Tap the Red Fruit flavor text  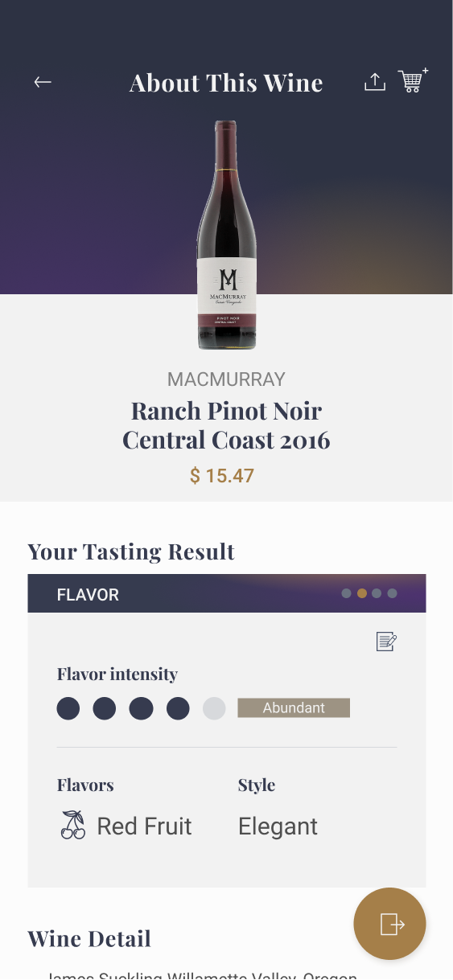tap(144, 826)
